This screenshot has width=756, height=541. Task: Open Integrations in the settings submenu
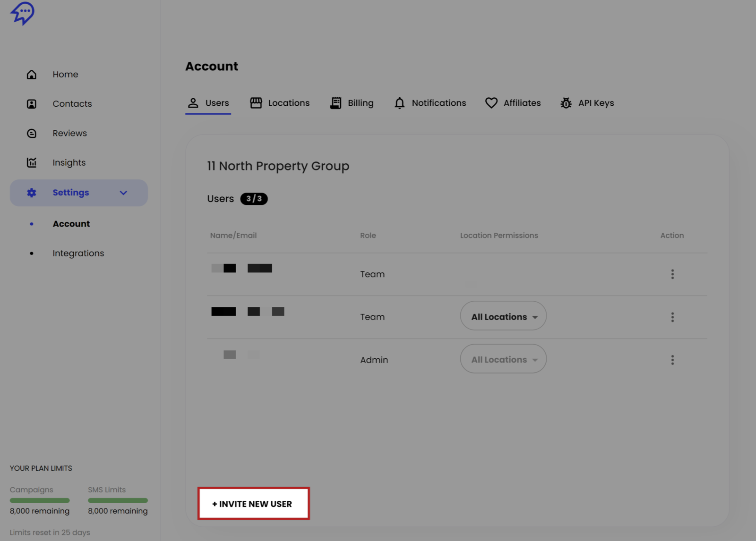(78, 254)
